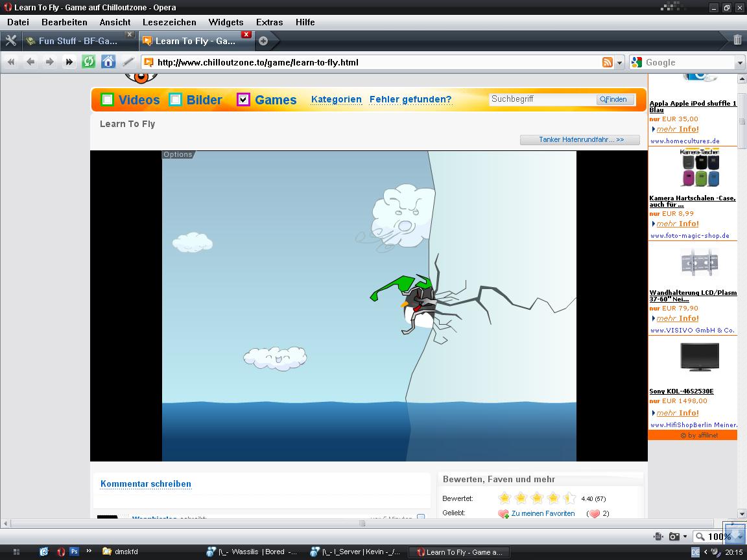747x560 pixels.
Task: Go to the Home page icon
Action: point(108,62)
